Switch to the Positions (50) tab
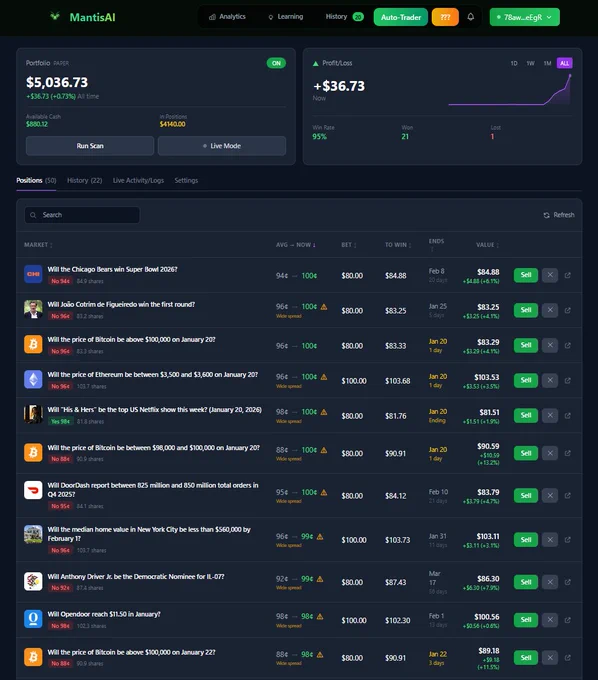 click(x=36, y=180)
